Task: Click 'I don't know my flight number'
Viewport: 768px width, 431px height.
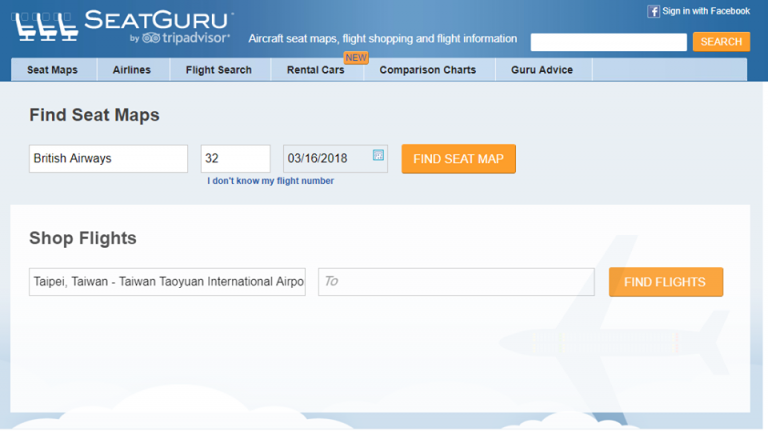Action: tap(270, 181)
